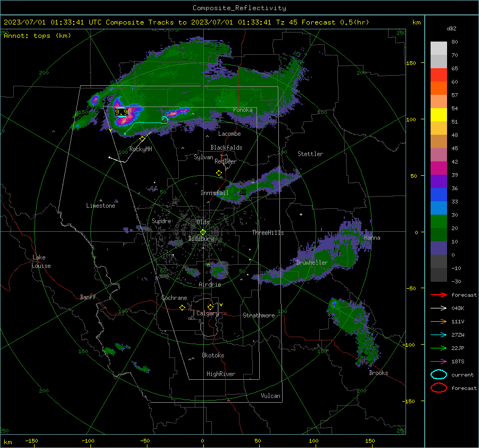This screenshot has width=479, height=448.
Task: Click the Blackfalds city label
Action: [x=226, y=148]
